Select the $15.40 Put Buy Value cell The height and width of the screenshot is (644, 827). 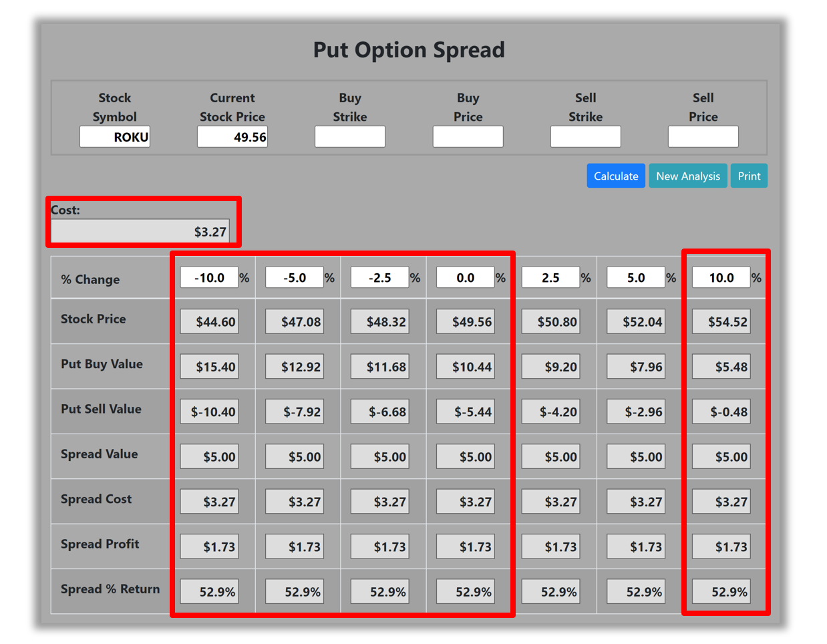click(209, 367)
